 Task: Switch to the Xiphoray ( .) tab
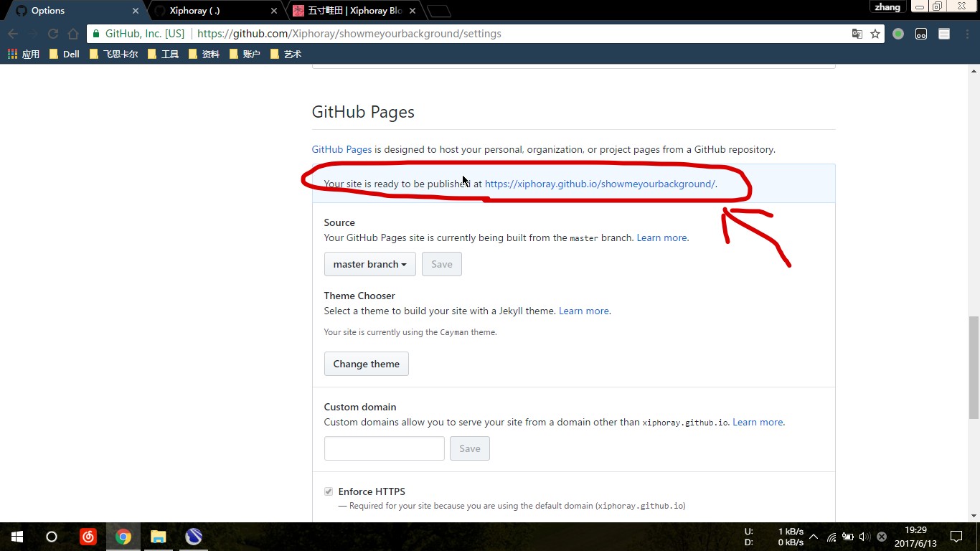[x=215, y=11]
